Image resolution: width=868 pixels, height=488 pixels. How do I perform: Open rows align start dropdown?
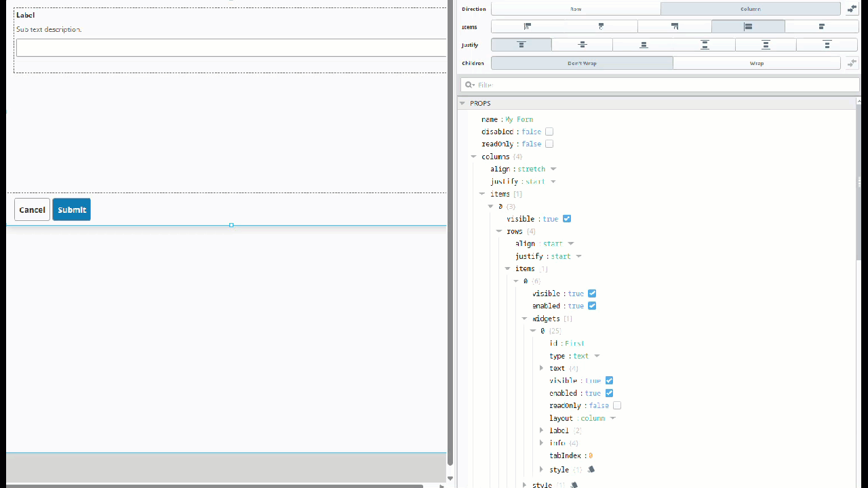571,243
